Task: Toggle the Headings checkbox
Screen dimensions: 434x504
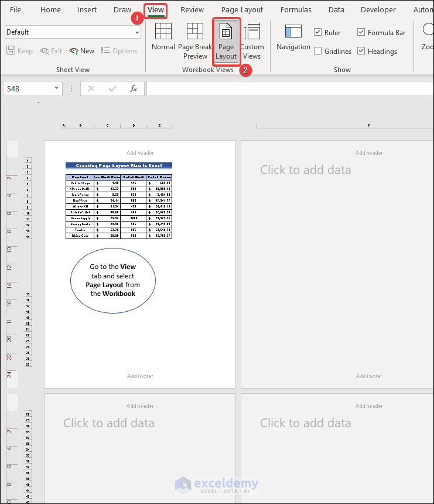Action: tap(361, 51)
